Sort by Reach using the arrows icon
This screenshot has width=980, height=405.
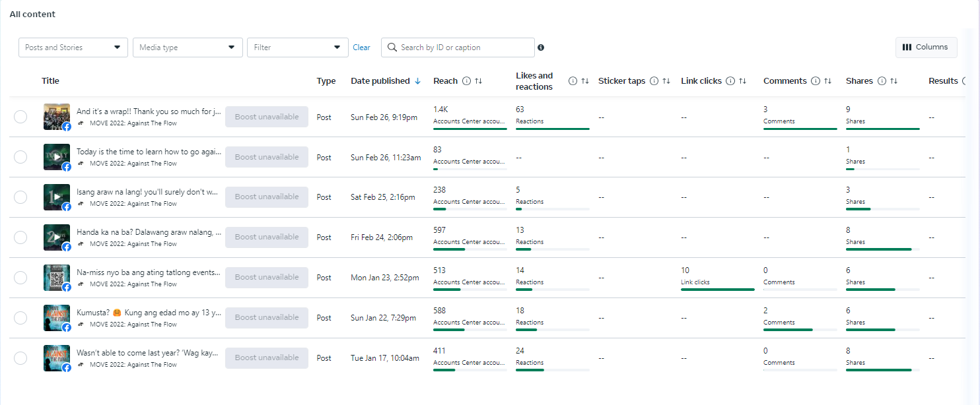point(478,81)
